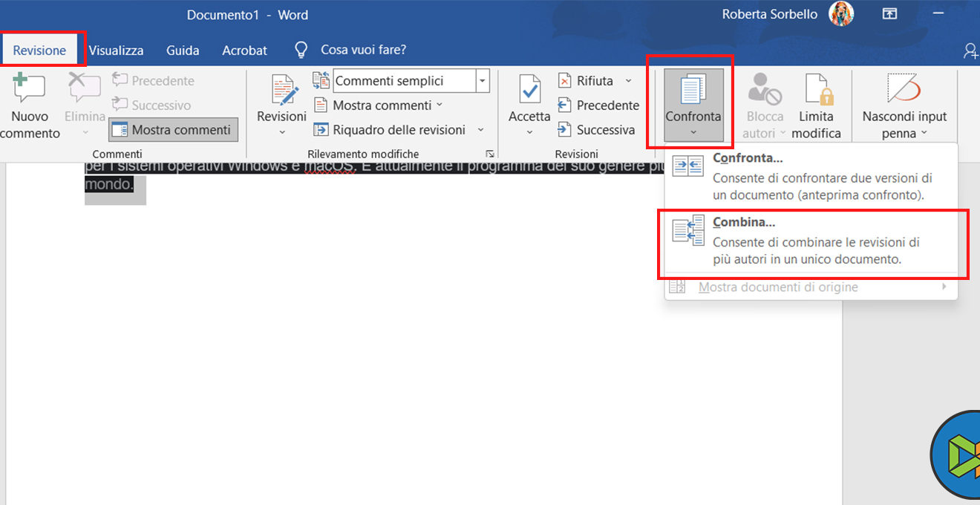
Task: Expand the Rifiuta dropdown arrow
Action: [x=628, y=80]
